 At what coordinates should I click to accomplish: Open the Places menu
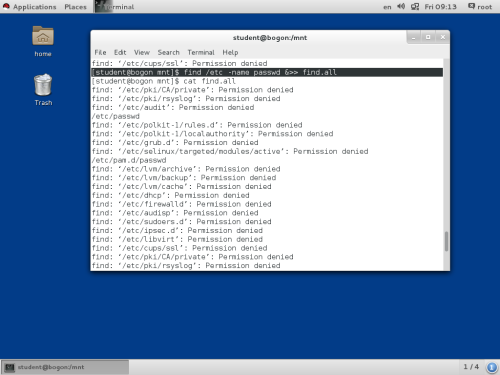(x=75, y=7)
